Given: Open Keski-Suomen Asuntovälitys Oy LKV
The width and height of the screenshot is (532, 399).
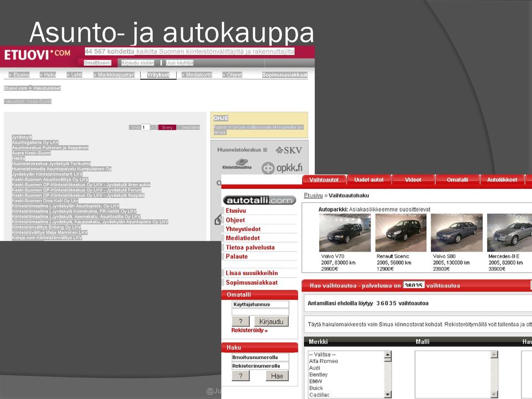Looking at the screenshot, I should click(50, 180).
